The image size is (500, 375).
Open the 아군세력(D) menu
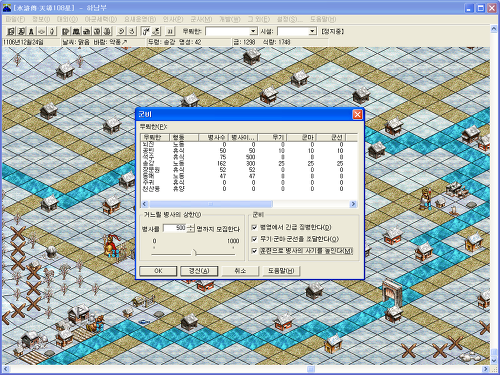click(x=101, y=19)
